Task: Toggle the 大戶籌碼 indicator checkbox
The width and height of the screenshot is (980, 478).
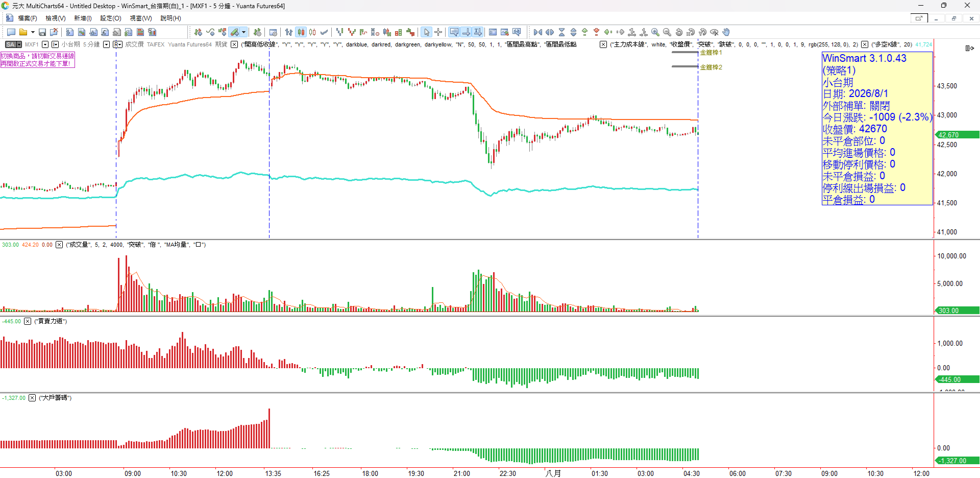Action: click(x=32, y=398)
